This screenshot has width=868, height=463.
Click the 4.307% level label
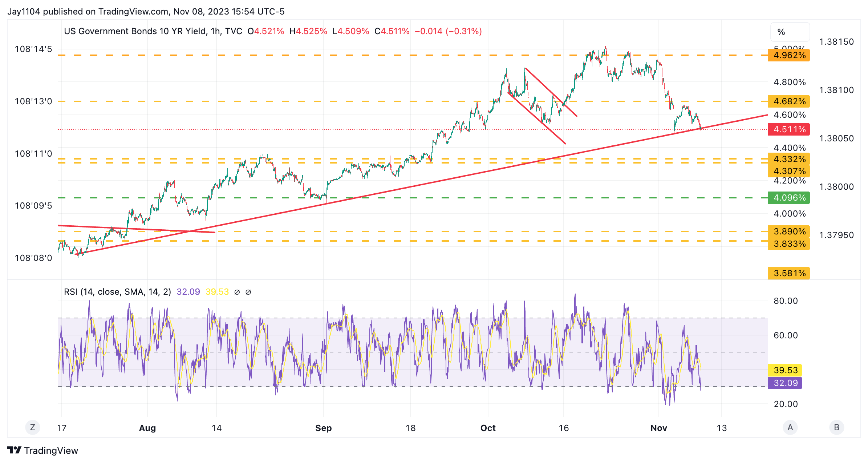point(789,171)
